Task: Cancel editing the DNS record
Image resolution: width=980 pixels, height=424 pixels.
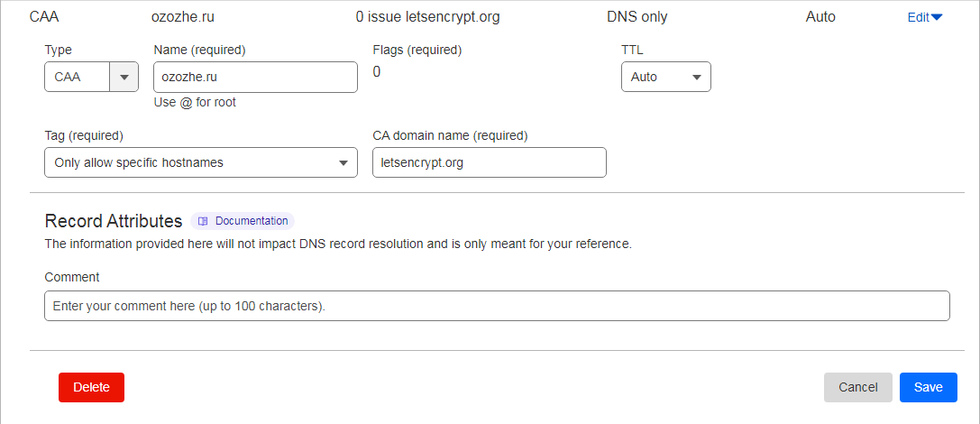Action: [857, 387]
